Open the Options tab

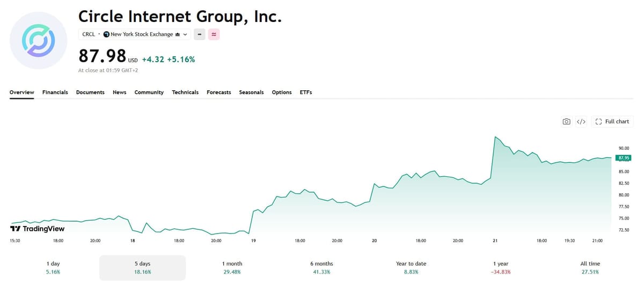(x=282, y=92)
